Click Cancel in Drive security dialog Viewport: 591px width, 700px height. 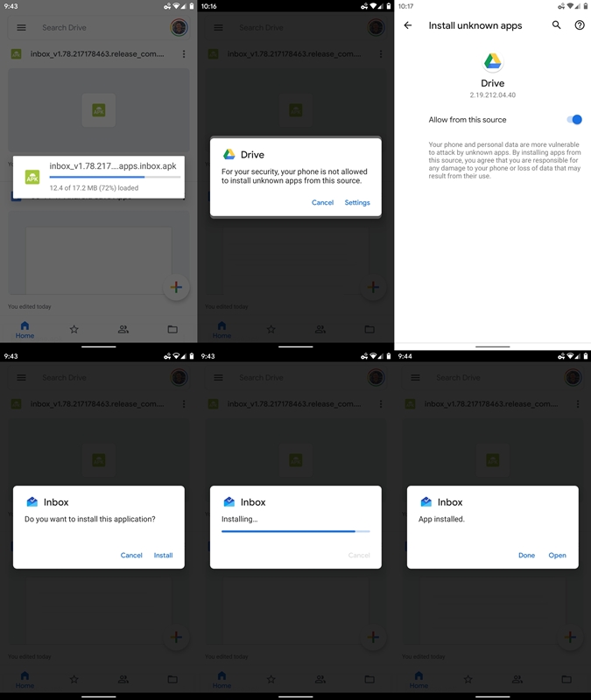(322, 203)
